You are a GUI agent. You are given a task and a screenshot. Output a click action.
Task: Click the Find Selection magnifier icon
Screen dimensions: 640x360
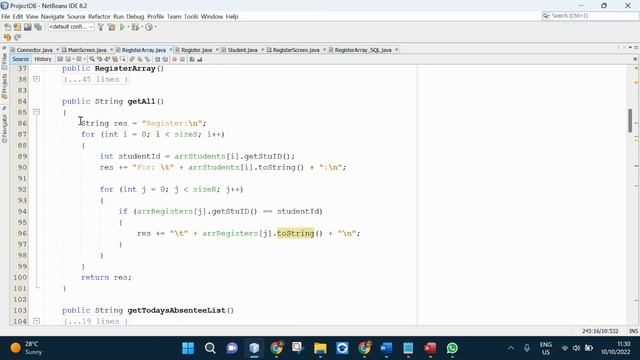(93, 59)
